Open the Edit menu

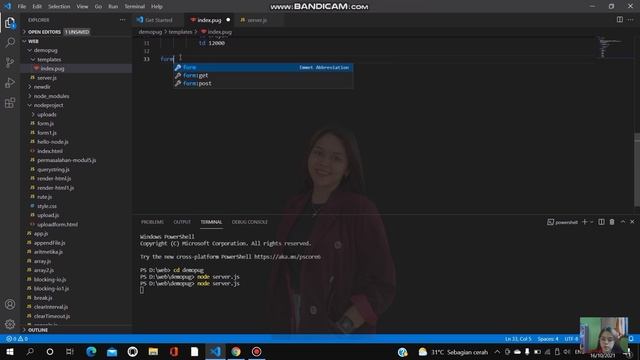(37, 6)
